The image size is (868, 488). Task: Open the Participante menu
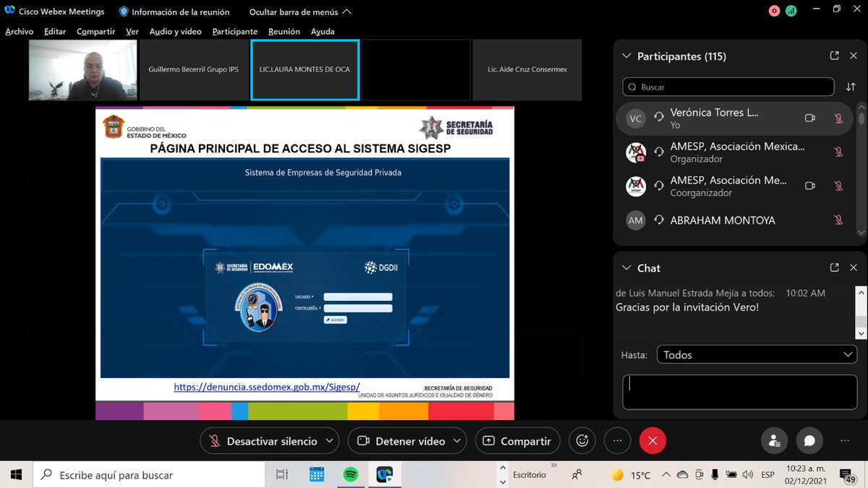pyautogui.click(x=235, y=31)
